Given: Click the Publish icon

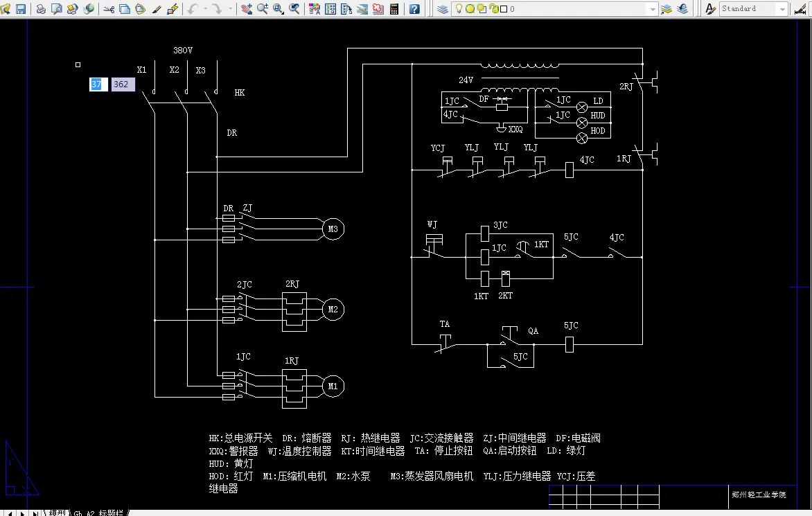Looking at the screenshot, I should (x=73, y=8).
